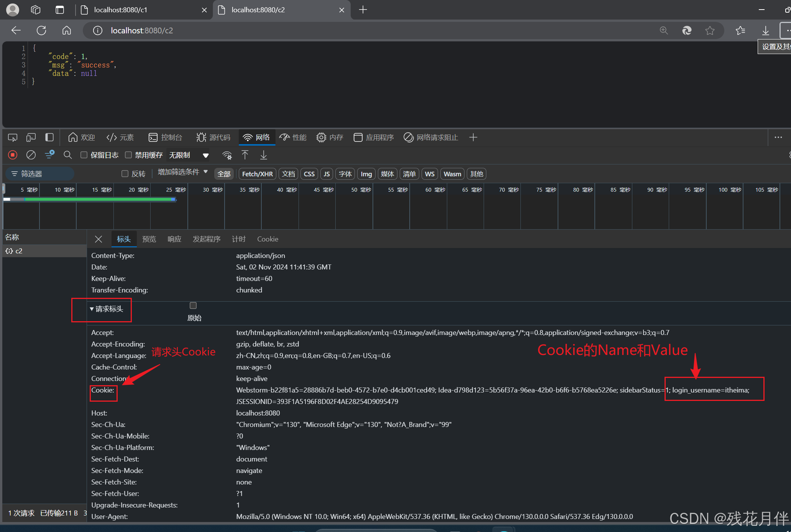Image resolution: width=791 pixels, height=532 pixels.
Task: Check the 反转 filter checkbox
Action: (125, 174)
